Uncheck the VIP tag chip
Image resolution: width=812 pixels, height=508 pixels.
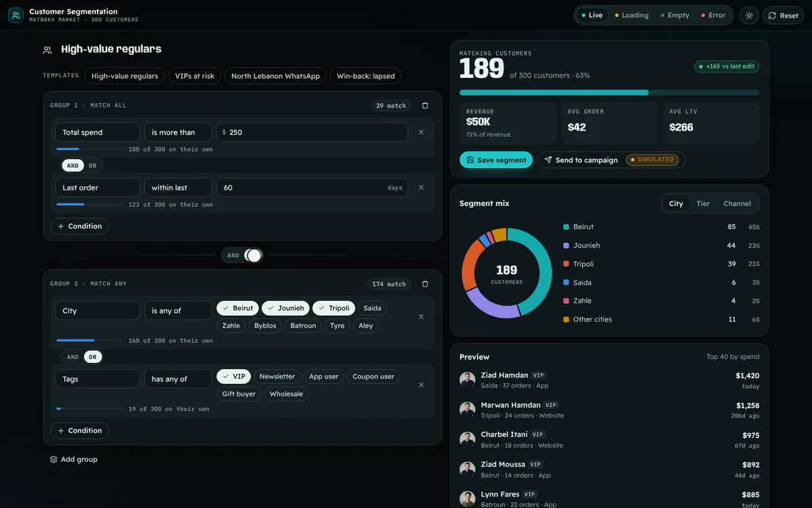click(x=233, y=377)
